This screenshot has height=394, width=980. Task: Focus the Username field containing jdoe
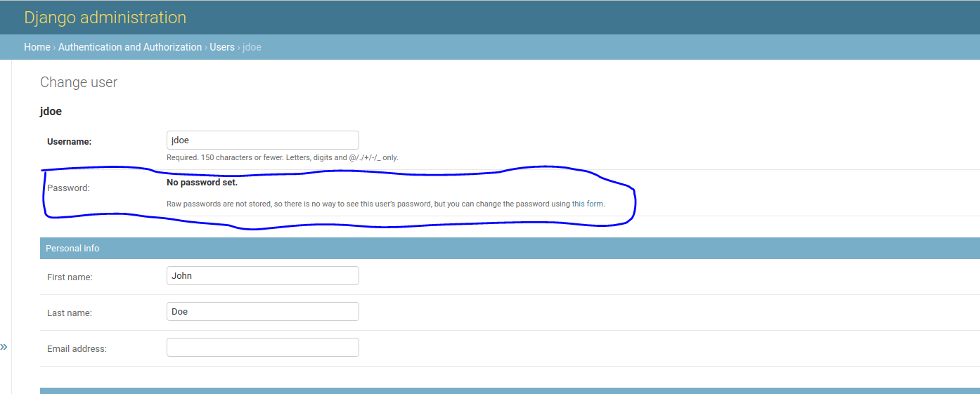[263, 140]
